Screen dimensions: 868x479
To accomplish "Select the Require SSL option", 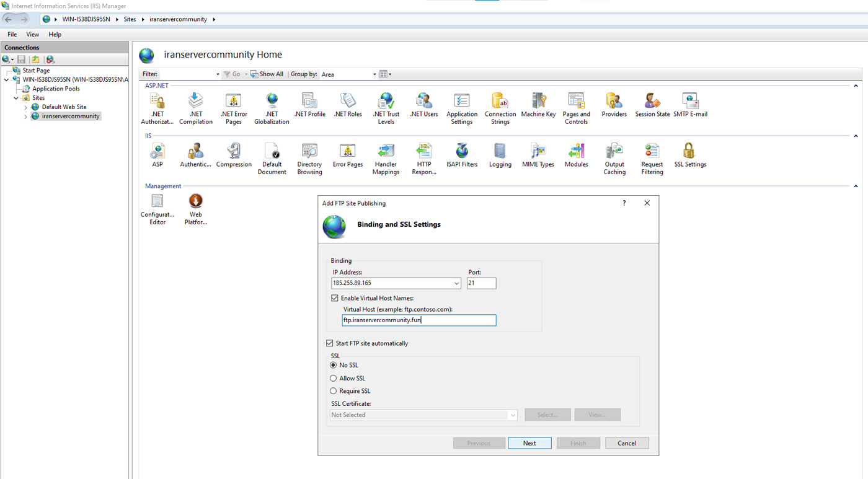I will pos(334,391).
